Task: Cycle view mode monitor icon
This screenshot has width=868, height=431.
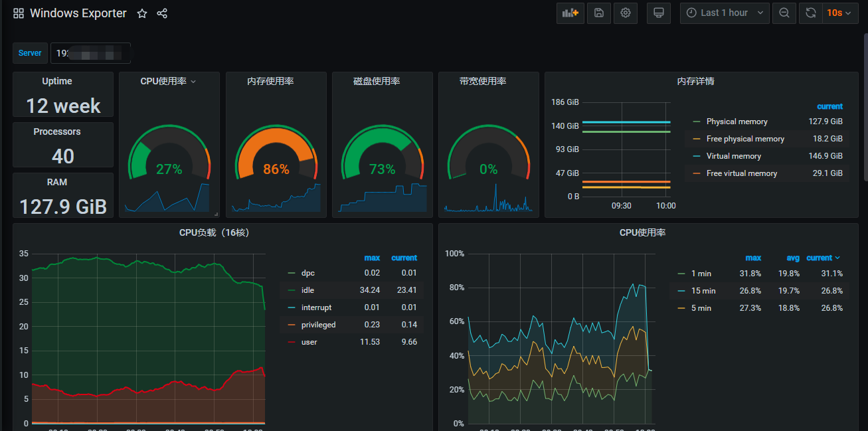Action: point(659,13)
